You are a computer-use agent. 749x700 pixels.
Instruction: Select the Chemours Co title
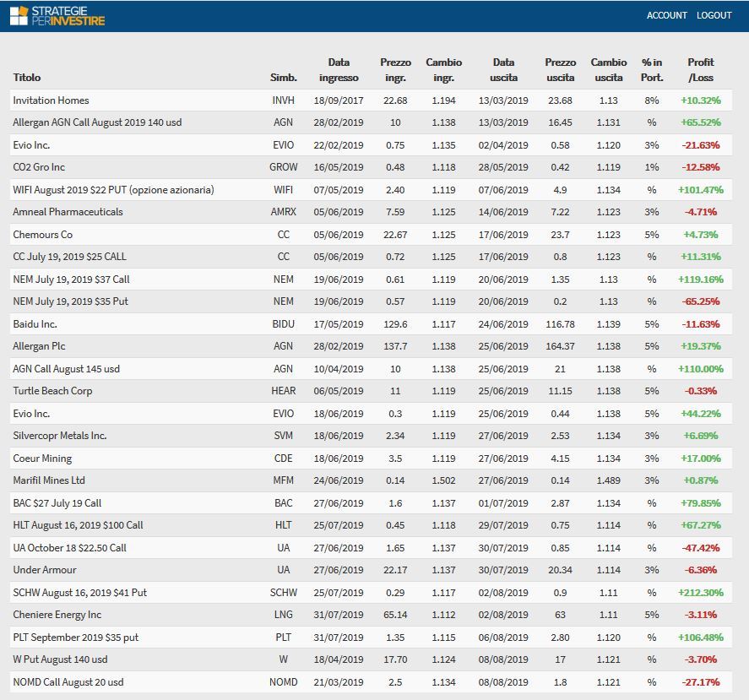pos(43,235)
